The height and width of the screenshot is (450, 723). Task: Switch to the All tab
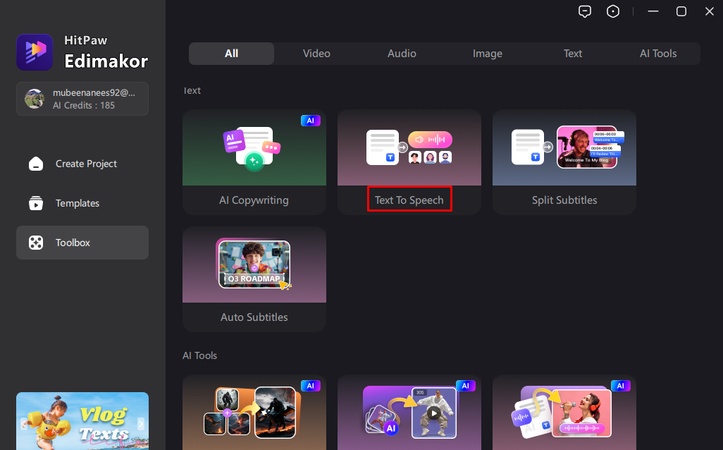click(231, 53)
